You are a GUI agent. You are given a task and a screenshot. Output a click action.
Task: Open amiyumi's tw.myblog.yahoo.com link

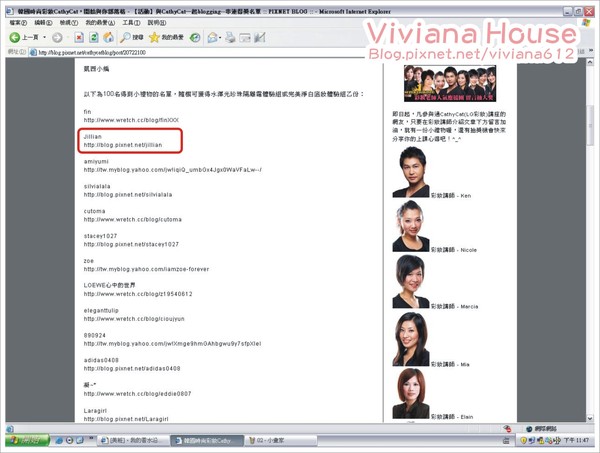tap(173, 170)
